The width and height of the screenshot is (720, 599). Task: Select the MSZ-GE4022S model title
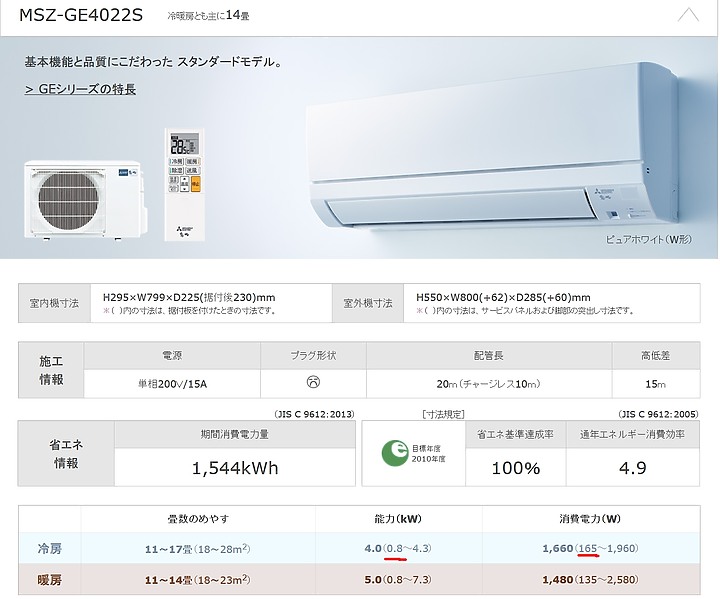tap(81, 15)
